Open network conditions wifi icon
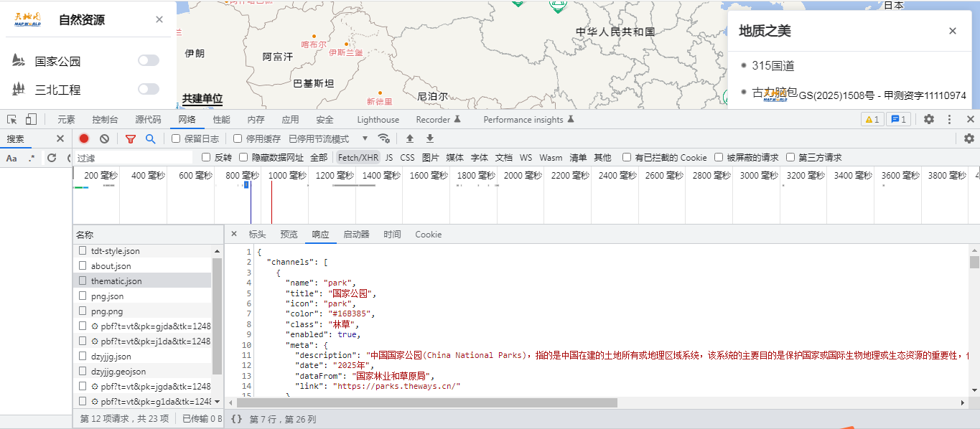The width and height of the screenshot is (980, 429). click(384, 138)
